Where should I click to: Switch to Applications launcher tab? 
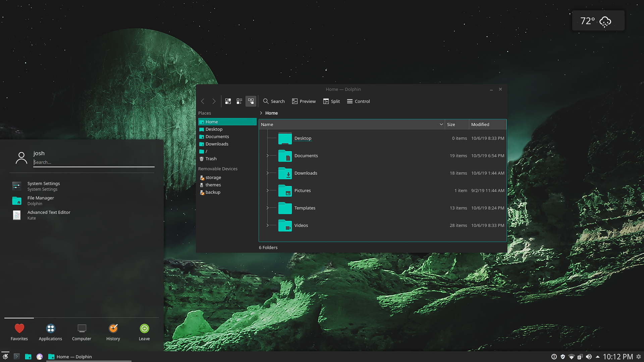point(50,332)
